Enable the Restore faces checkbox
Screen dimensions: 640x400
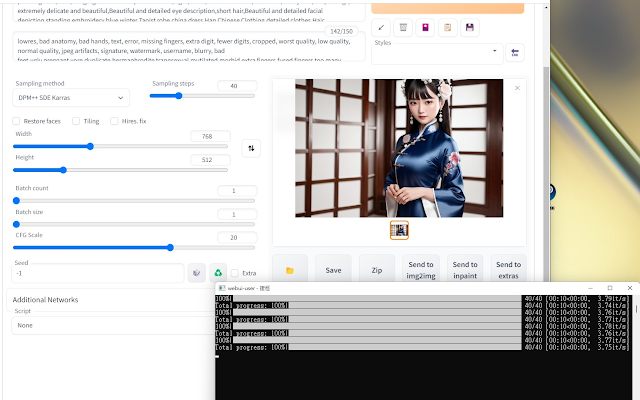click(x=16, y=121)
